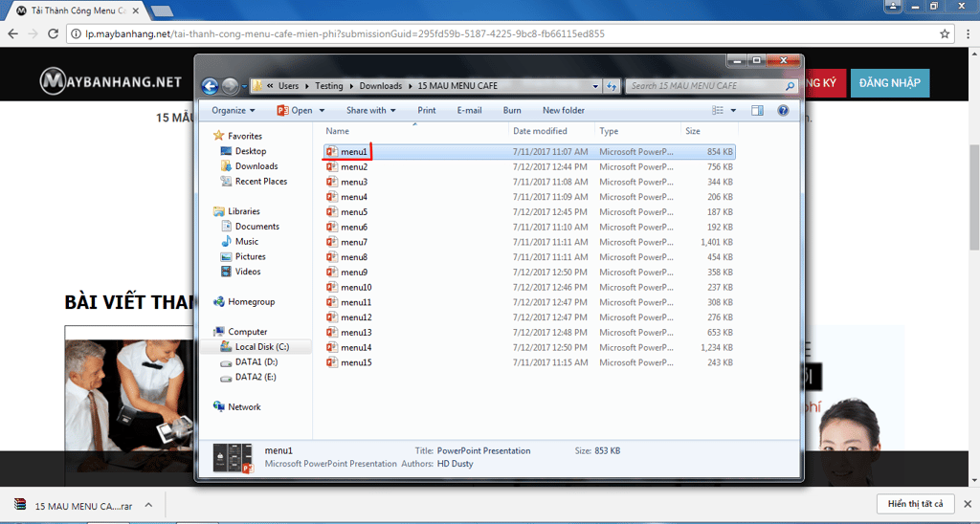Click the Explorer Back arrow button

point(210,86)
